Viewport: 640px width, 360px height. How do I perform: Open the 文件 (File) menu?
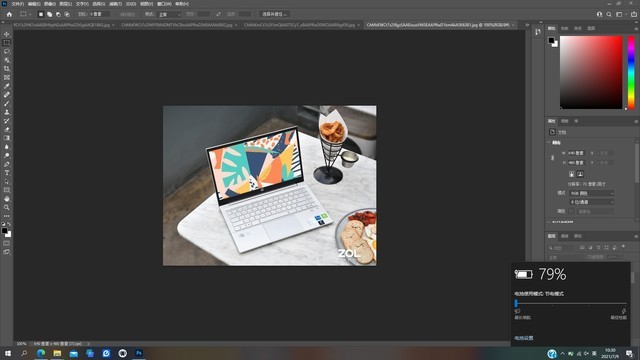tap(18, 4)
